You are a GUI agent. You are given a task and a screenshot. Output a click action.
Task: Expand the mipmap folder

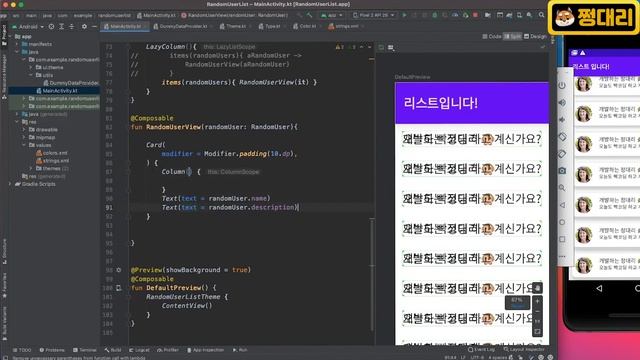tap(24, 137)
